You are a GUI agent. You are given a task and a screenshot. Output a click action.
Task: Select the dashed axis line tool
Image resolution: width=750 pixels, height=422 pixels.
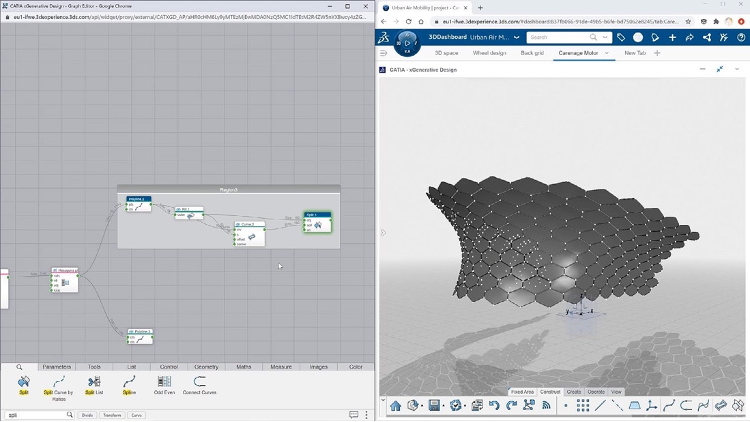[x=617, y=406]
